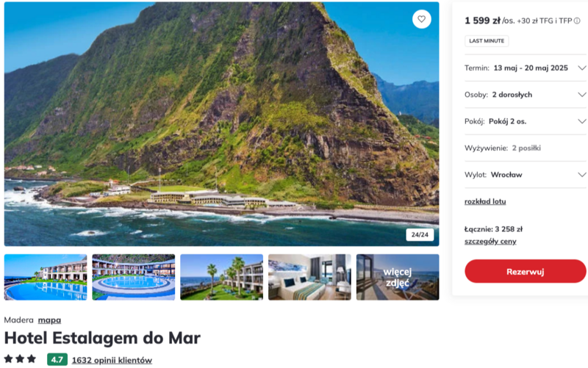Image resolution: width=588 pixels, height=368 pixels.
Task: Open the mapa link next to Madera
Action: click(49, 320)
